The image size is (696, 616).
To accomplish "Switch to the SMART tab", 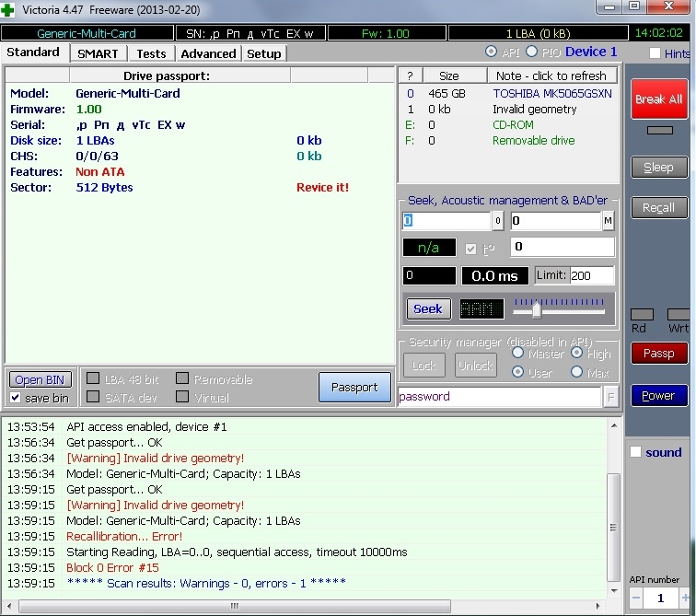I will pos(99,53).
